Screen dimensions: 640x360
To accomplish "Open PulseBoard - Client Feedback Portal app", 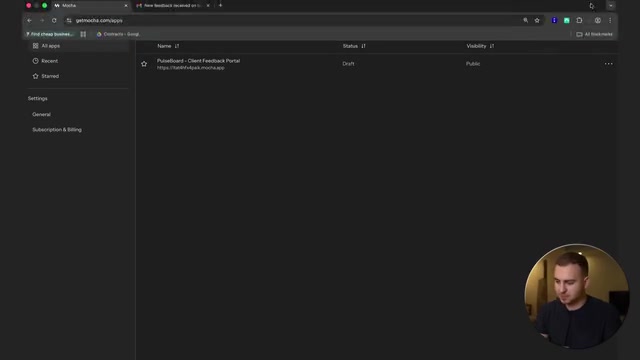I will click(198, 60).
